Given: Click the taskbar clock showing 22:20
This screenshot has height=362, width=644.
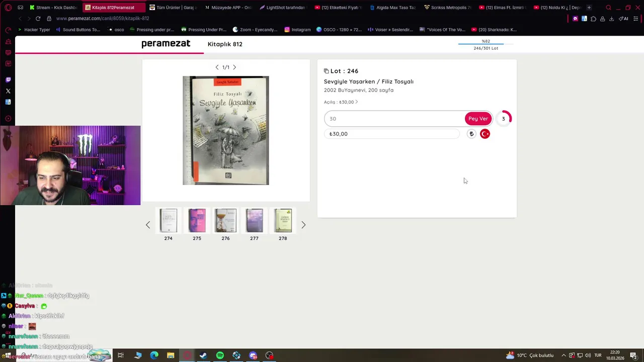Looking at the screenshot, I should point(615,355).
